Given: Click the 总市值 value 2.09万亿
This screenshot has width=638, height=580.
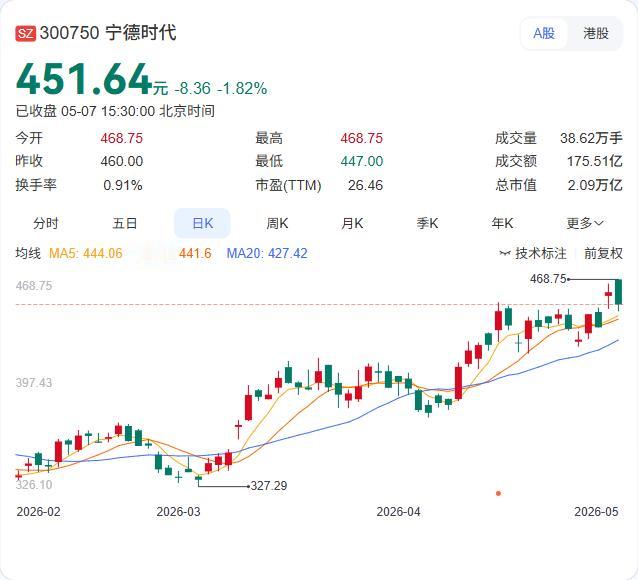Looking at the screenshot, I should click(595, 185).
